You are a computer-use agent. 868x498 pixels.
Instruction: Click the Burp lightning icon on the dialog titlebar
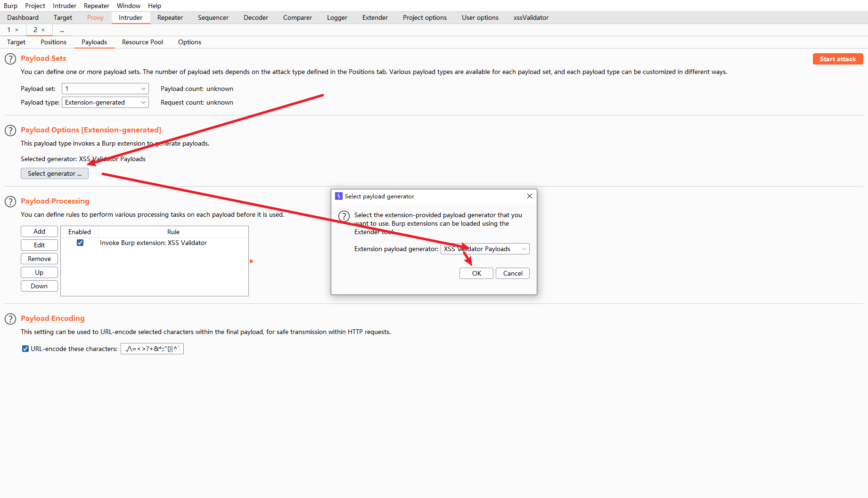(x=338, y=196)
